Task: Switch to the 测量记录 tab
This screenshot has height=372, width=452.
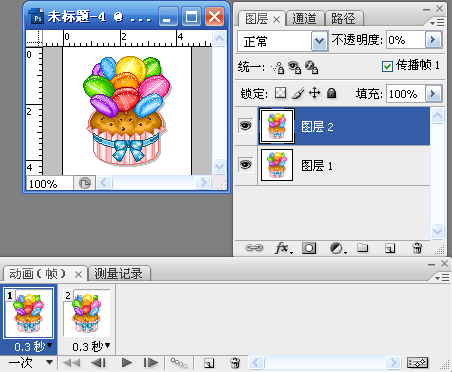Action: (x=118, y=274)
